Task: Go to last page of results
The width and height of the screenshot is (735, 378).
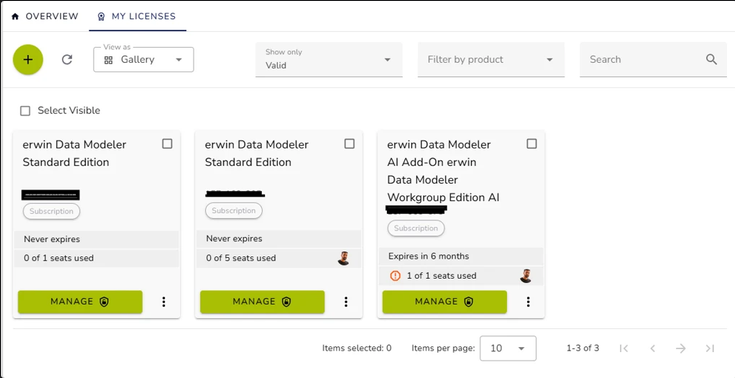Action: click(x=710, y=348)
